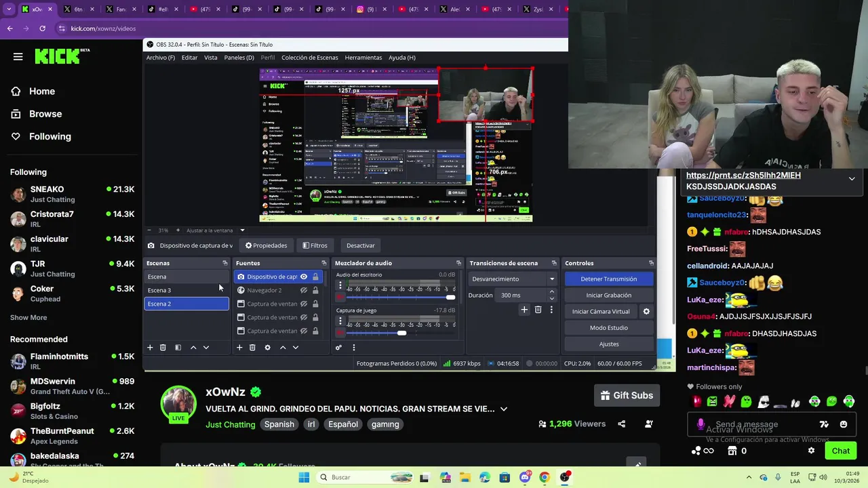
Task: Mute Audio del escritorio channel
Action: 340,298
